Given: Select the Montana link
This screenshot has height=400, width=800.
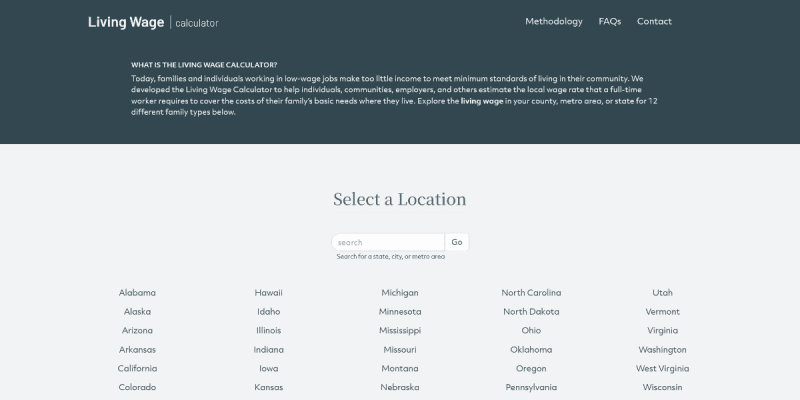Looking at the screenshot, I should tap(400, 369).
